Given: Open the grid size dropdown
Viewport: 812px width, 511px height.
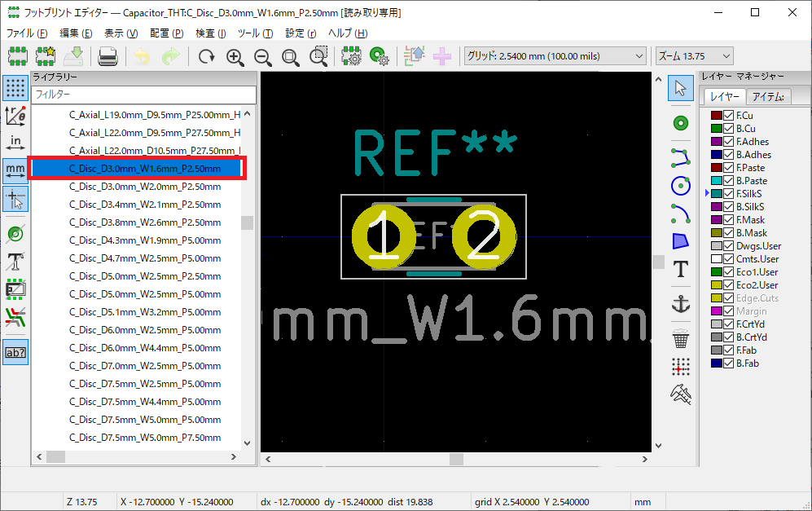Looking at the screenshot, I should tap(555, 56).
